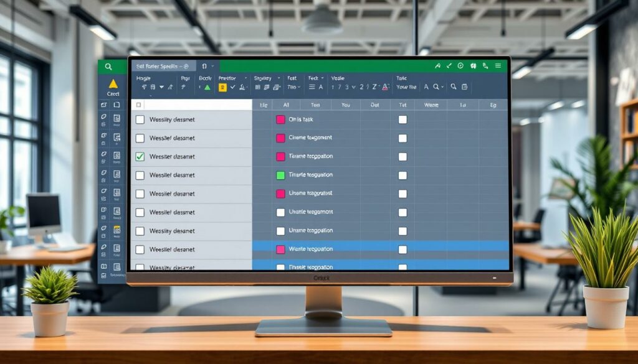Click the checkmark icon under Prectior

pos(233,87)
